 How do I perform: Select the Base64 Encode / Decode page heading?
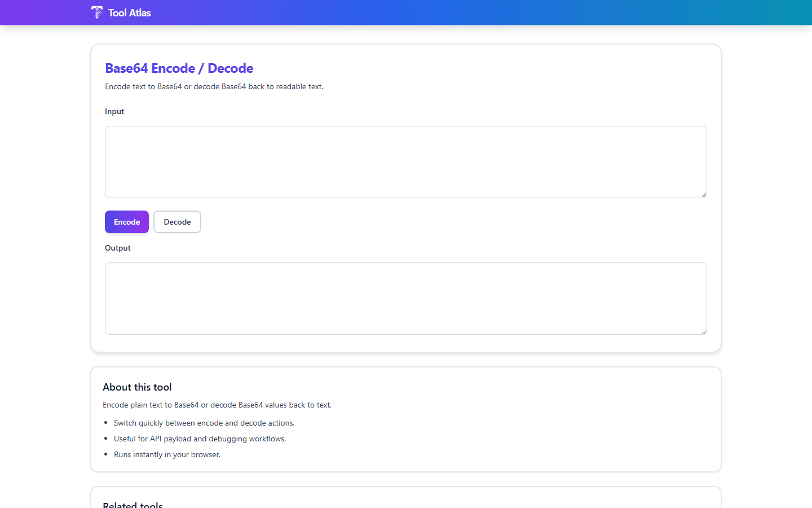click(179, 68)
